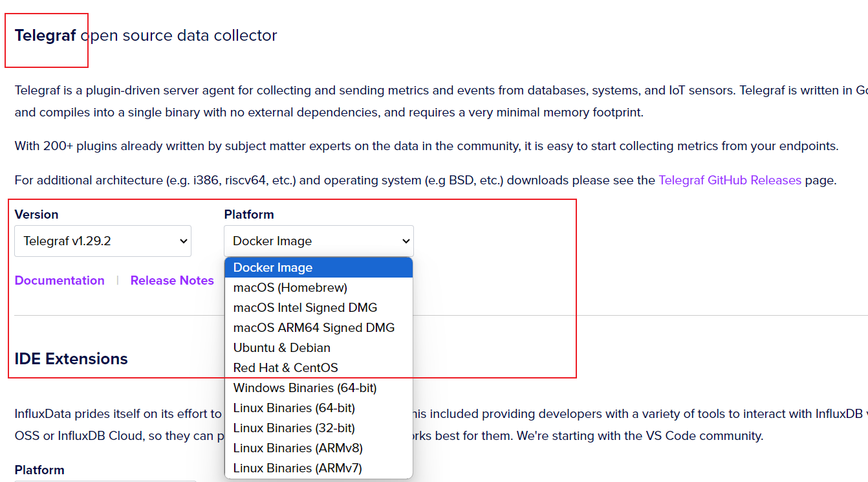868x482 pixels.
Task: Visit the Telegraf GitHub Releases page link
Action: click(730, 181)
